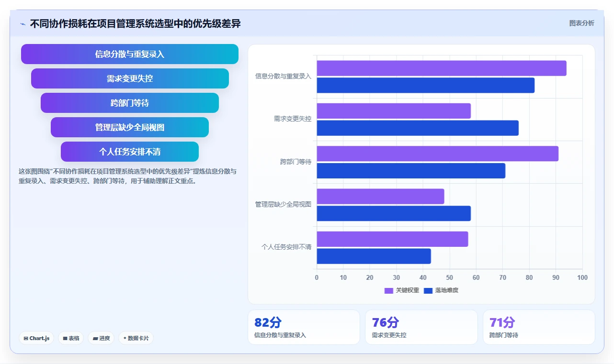Click the 数据卡片 tag chip

pos(136,338)
